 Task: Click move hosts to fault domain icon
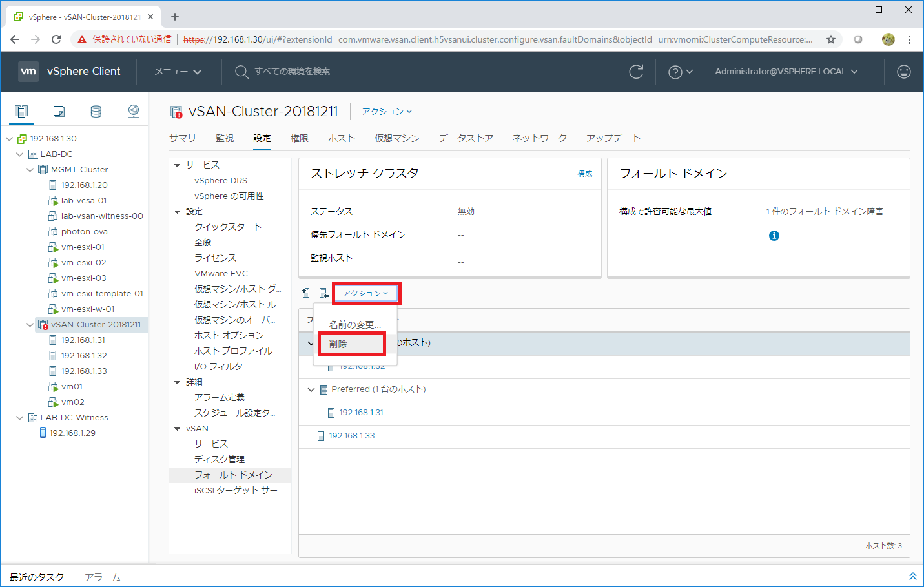[x=324, y=293]
